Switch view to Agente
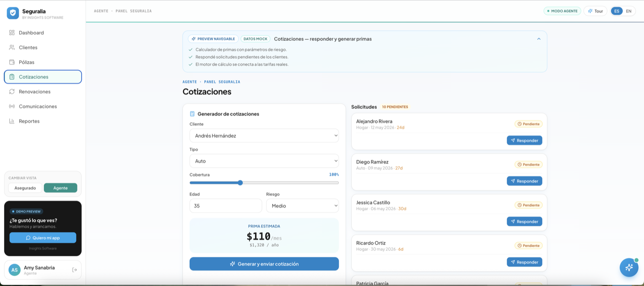Viewport: 644px width, 286px height. pos(60,188)
